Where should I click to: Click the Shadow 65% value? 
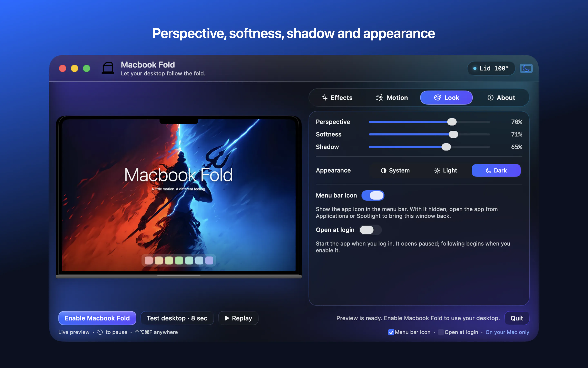point(517,147)
